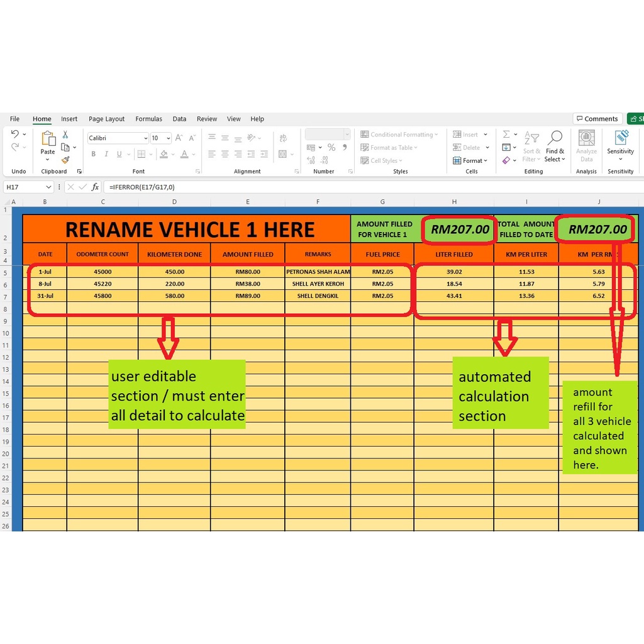This screenshot has height=644, width=644.
Task: Expand the font size dropdown
Action: pos(167,138)
